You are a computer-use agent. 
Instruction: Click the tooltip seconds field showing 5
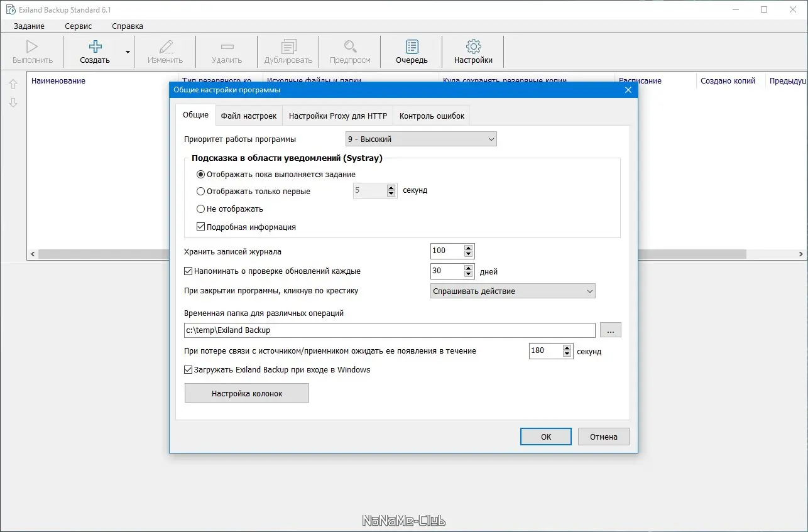[369, 191]
